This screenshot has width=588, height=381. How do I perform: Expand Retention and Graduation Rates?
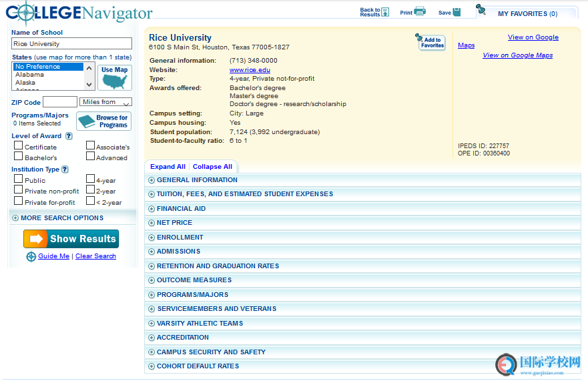tap(362, 266)
